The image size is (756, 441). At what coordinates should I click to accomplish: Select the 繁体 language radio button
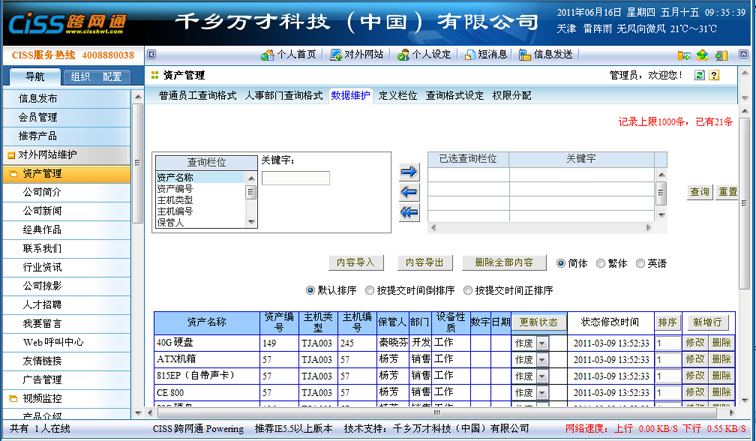(x=601, y=264)
